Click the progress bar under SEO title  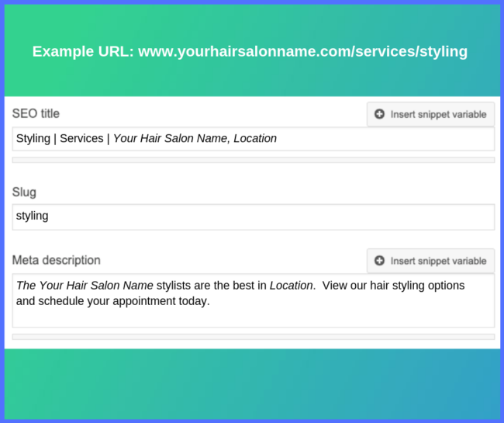click(x=254, y=160)
